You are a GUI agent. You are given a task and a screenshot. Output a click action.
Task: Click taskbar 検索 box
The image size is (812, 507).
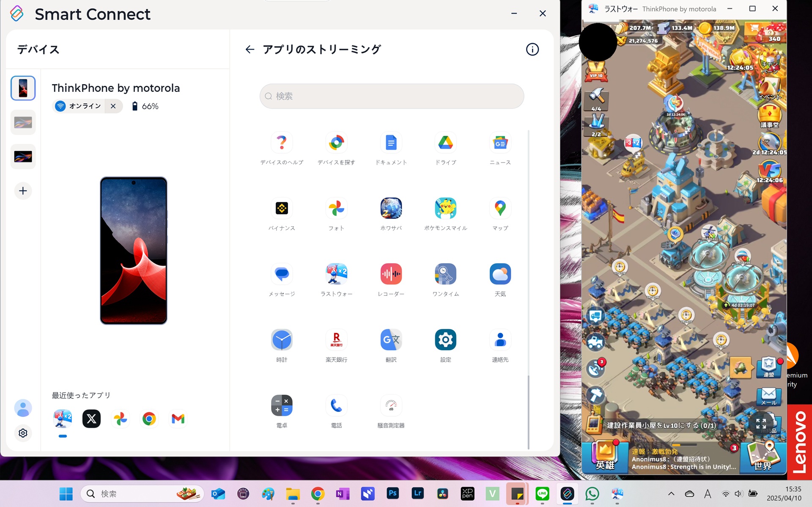click(x=142, y=494)
